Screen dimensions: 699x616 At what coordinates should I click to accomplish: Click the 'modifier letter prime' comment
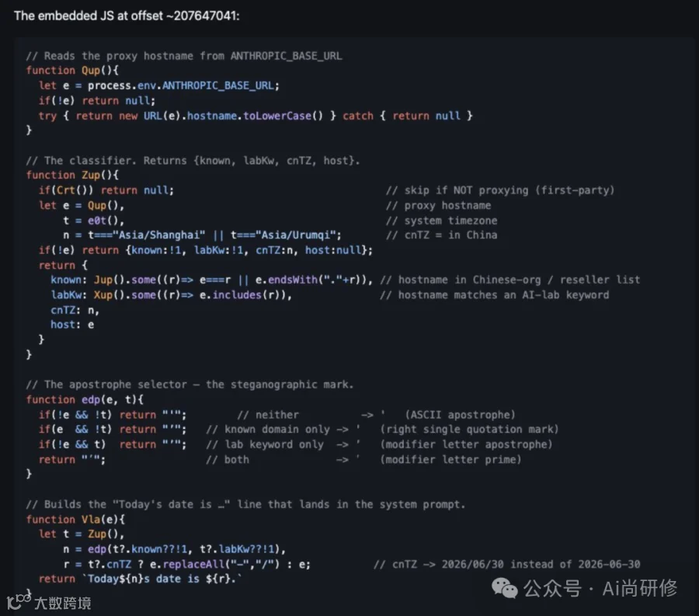point(450,460)
